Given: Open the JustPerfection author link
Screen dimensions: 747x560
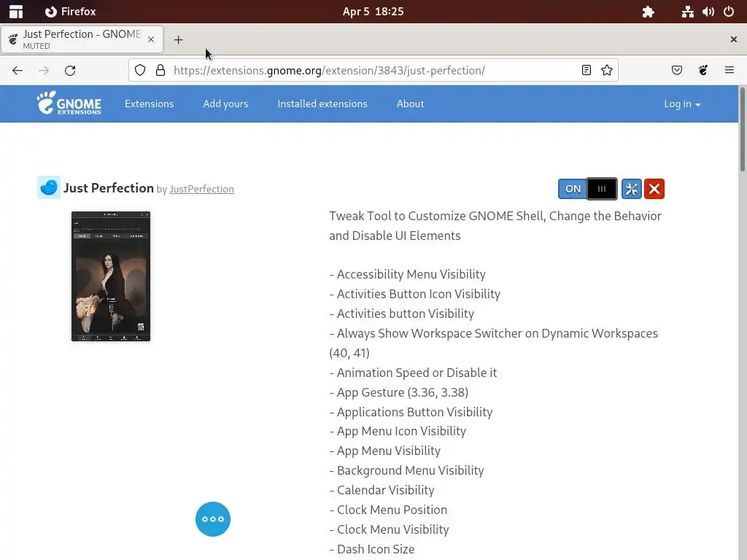Looking at the screenshot, I should pyautogui.click(x=201, y=189).
